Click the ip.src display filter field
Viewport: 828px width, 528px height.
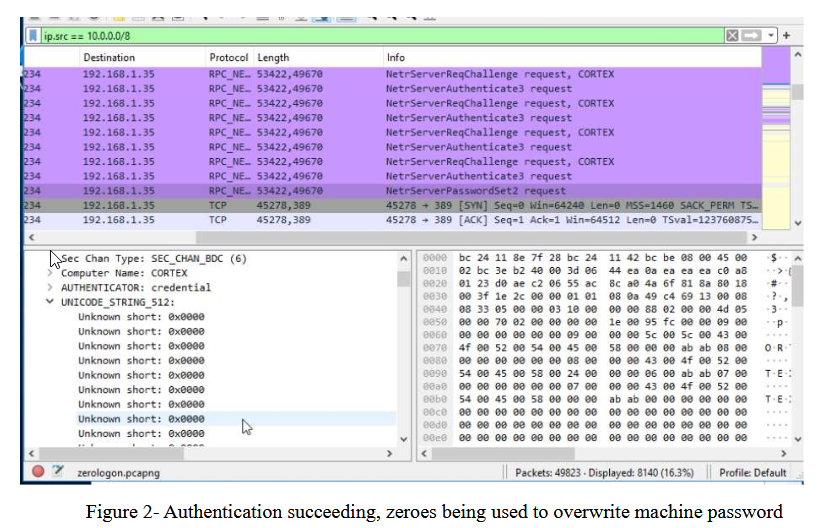click(382, 36)
